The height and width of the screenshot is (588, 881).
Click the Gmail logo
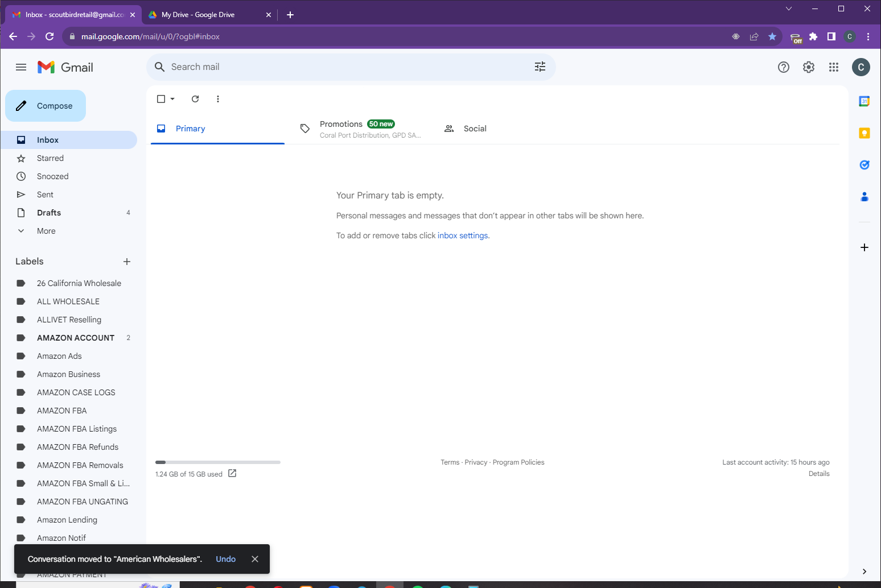pos(65,67)
